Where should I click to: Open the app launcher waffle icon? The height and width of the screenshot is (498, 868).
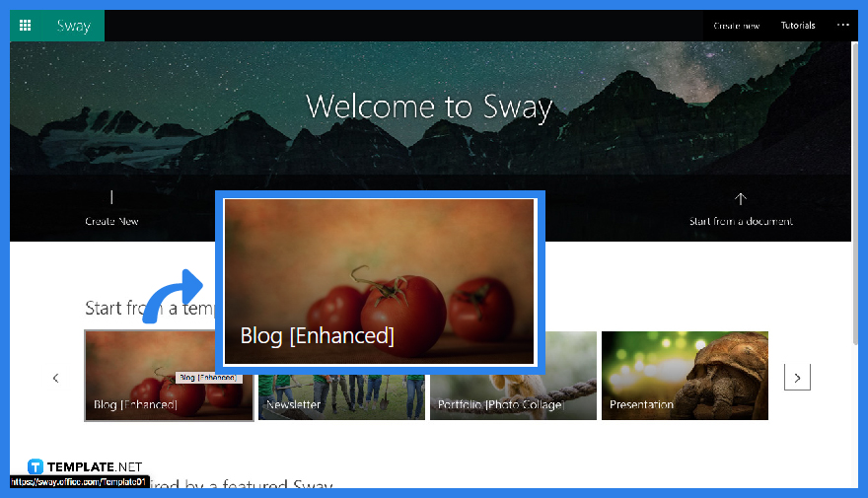(x=25, y=26)
